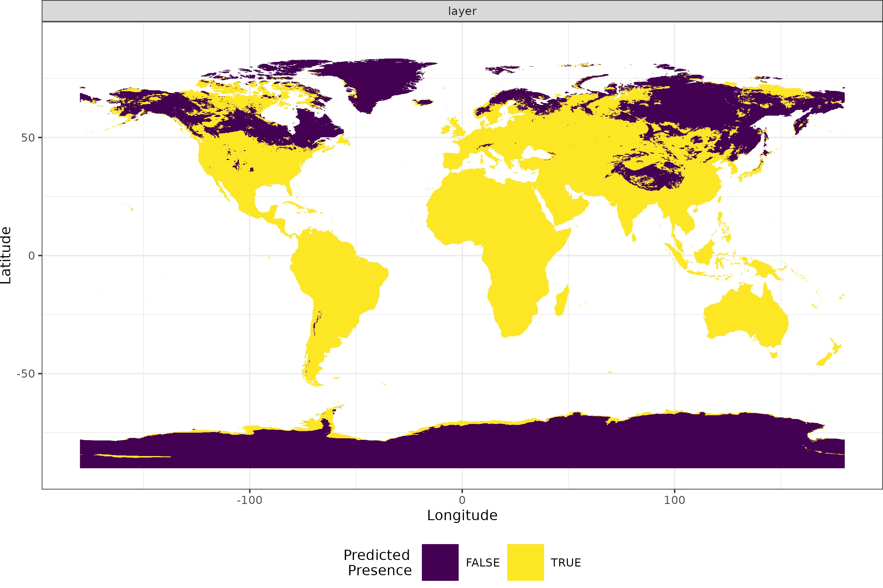This screenshot has width=883, height=588.
Task: Click the 100 longitude tick label
Action: point(674,500)
